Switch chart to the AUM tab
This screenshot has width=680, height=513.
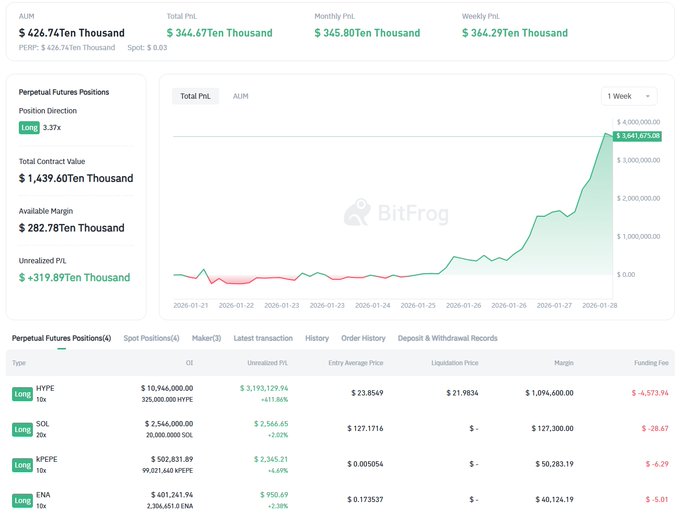pos(240,96)
